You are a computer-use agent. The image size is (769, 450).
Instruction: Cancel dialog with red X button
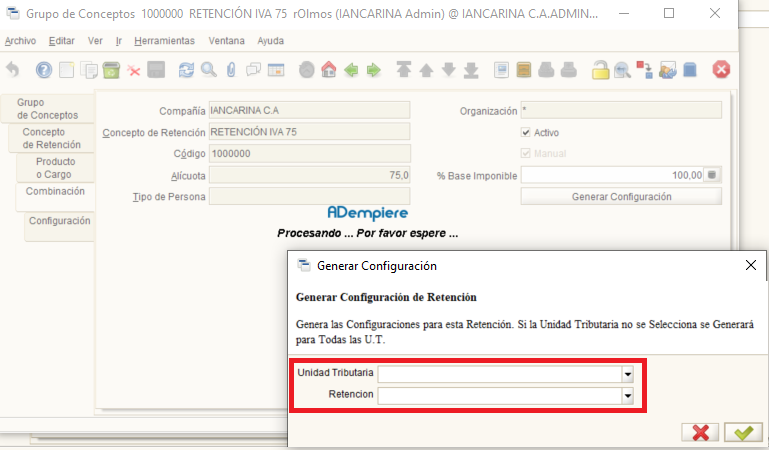[700, 432]
